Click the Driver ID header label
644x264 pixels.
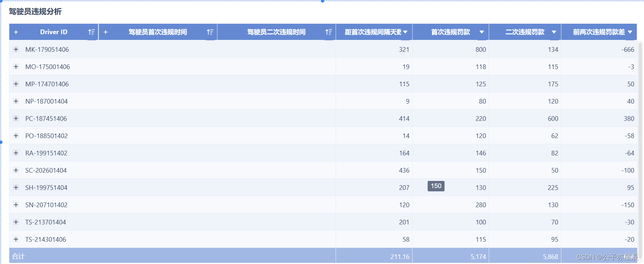(54, 32)
